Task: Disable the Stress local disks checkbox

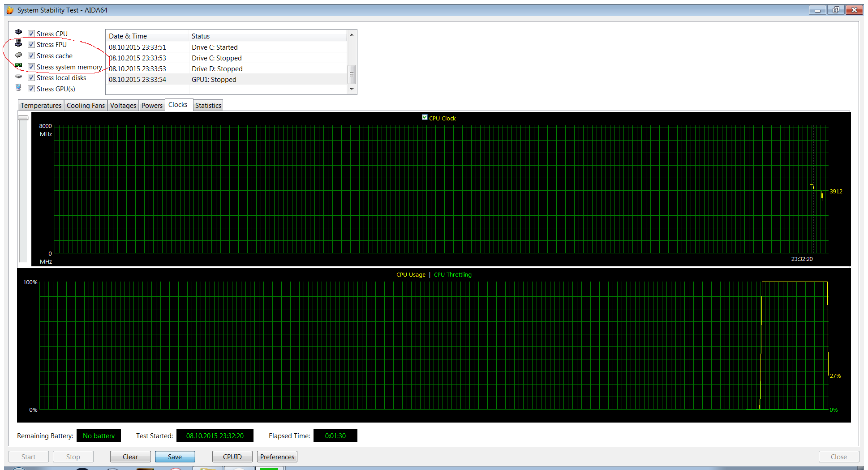Action: [31, 77]
